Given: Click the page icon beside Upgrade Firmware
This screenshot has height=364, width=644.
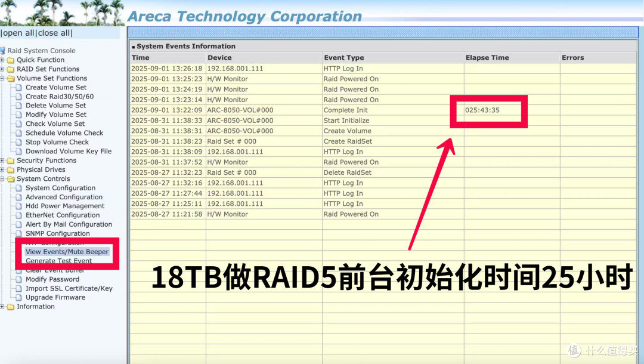Looking at the screenshot, I should coord(18,297).
